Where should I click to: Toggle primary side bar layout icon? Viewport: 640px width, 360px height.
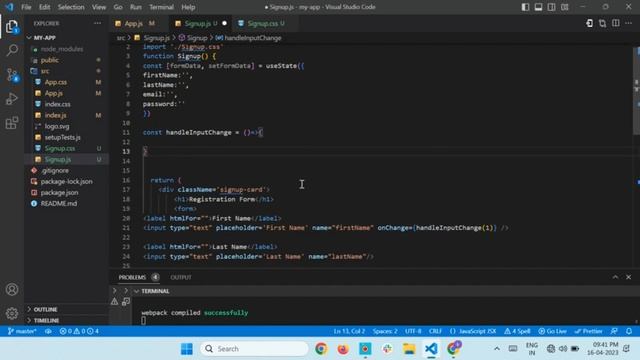(x=525, y=7)
